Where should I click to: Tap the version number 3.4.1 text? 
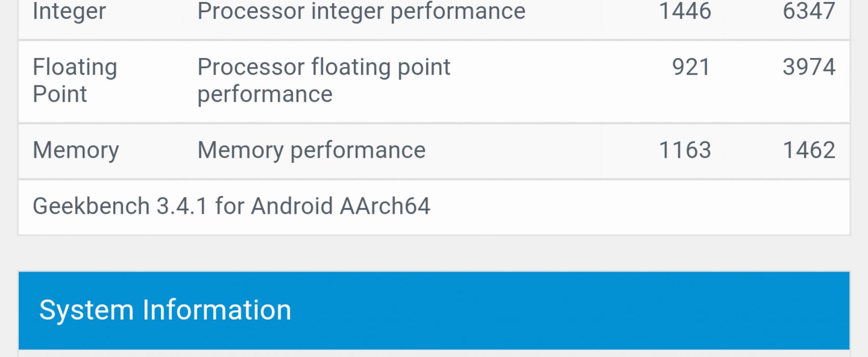[182, 206]
